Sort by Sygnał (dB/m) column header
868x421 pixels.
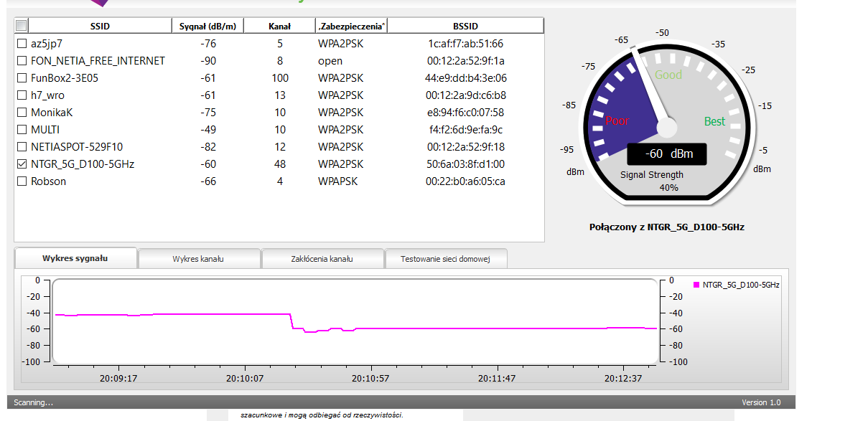207,27
